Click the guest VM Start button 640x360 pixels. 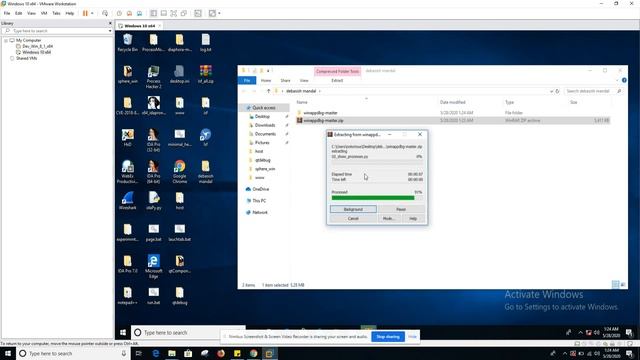(x=123, y=333)
